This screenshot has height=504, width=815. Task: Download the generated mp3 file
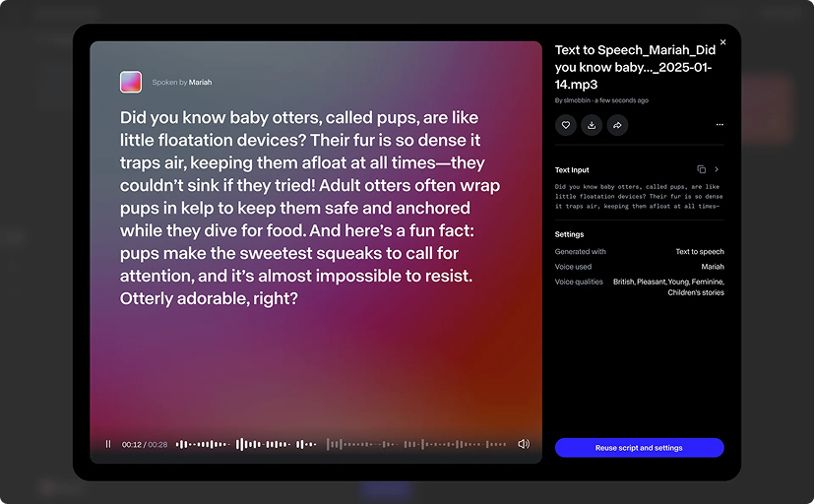pos(592,125)
